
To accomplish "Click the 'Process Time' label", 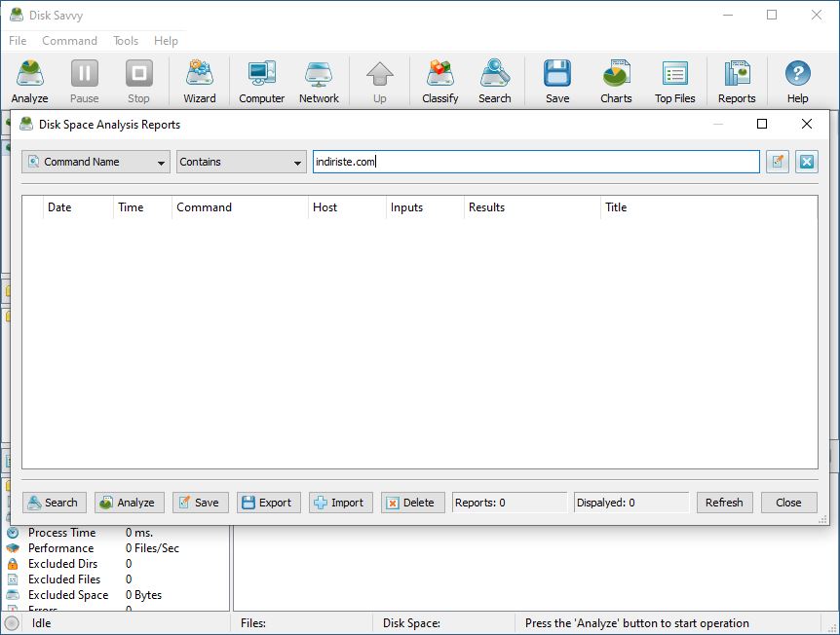I will pos(61,533).
